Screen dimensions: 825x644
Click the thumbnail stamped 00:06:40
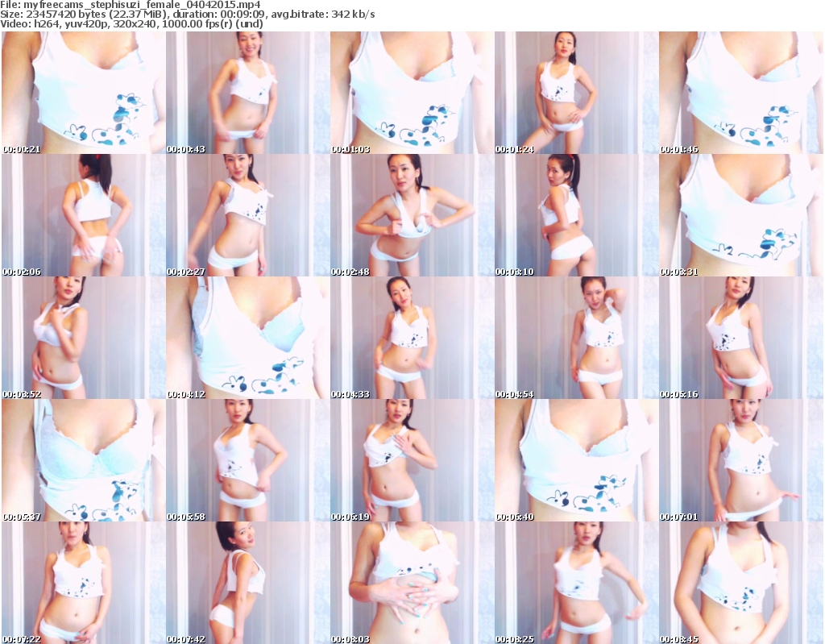coord(576,460)
